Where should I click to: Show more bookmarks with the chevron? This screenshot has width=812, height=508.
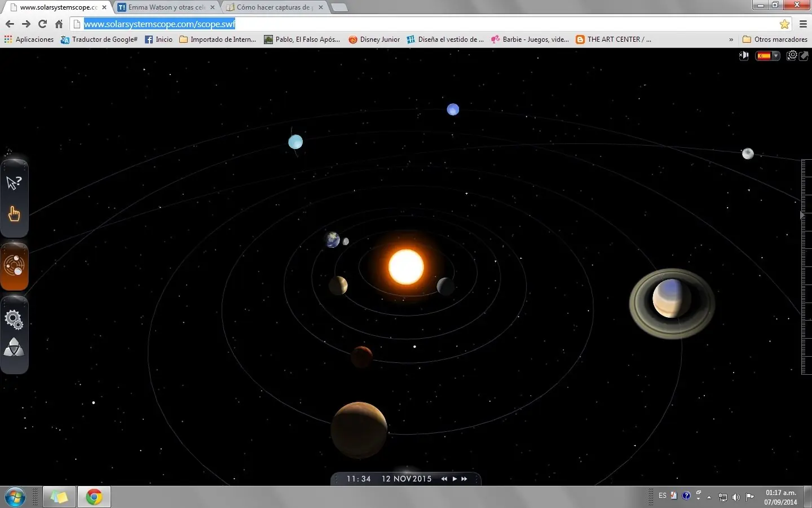tap(731, 40)
